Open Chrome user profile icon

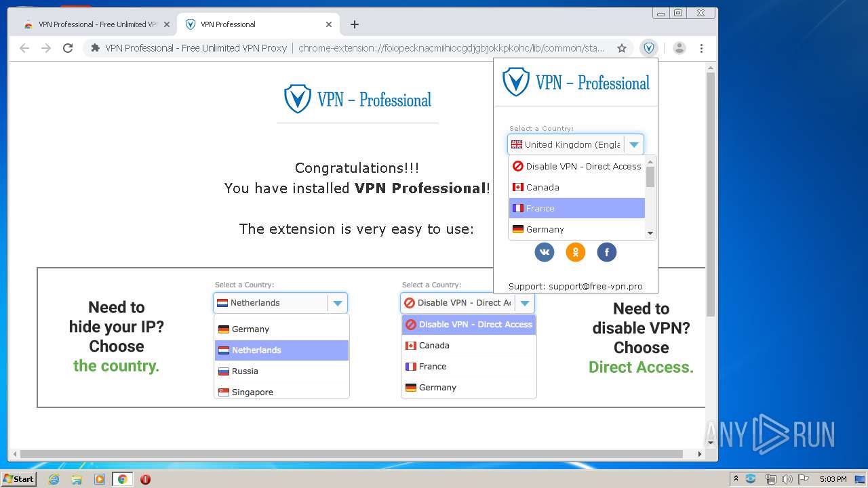click(679, 48)
